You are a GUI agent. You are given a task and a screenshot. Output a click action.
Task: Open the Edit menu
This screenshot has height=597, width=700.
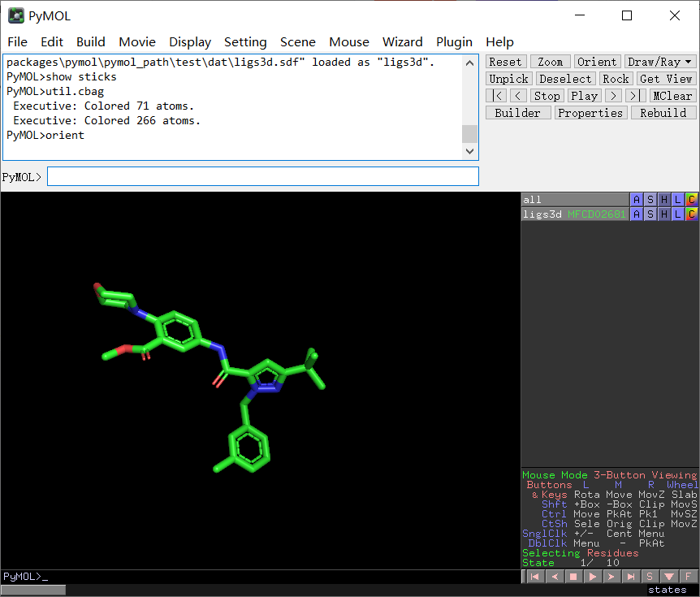pyautogui.click(x=52, y=42)
